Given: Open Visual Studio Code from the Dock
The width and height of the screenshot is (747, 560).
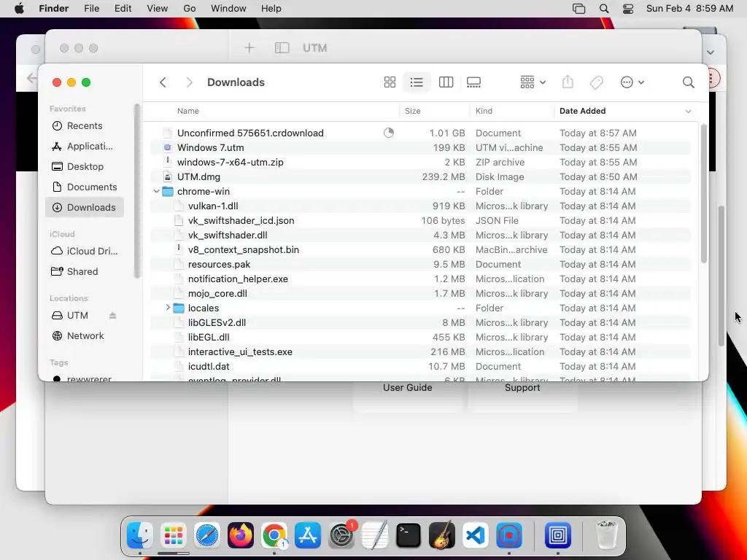Looking at the screenshot, I should pos(476,536).
